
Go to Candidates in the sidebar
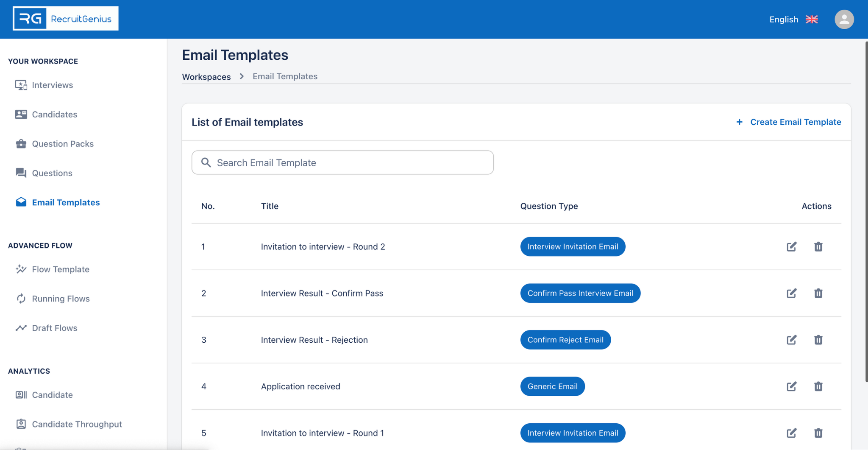54,115
